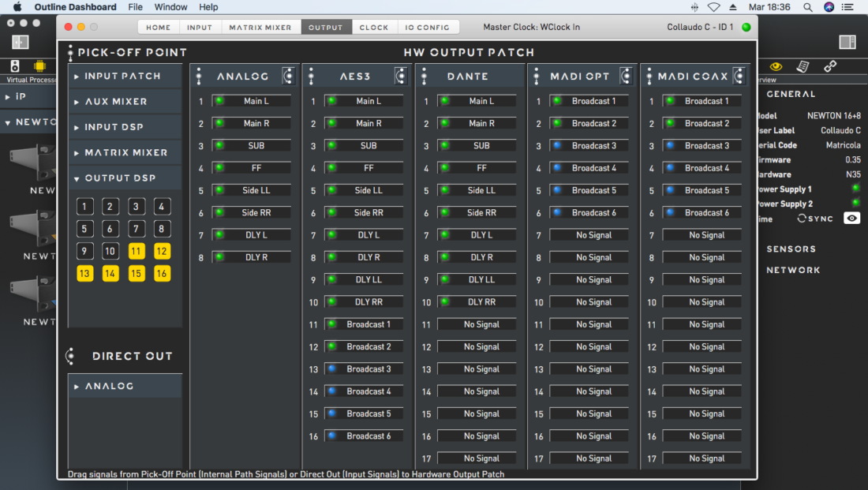Open the yellow eye overview icon
The image size is (868, 490).
(x=776, y=66)
